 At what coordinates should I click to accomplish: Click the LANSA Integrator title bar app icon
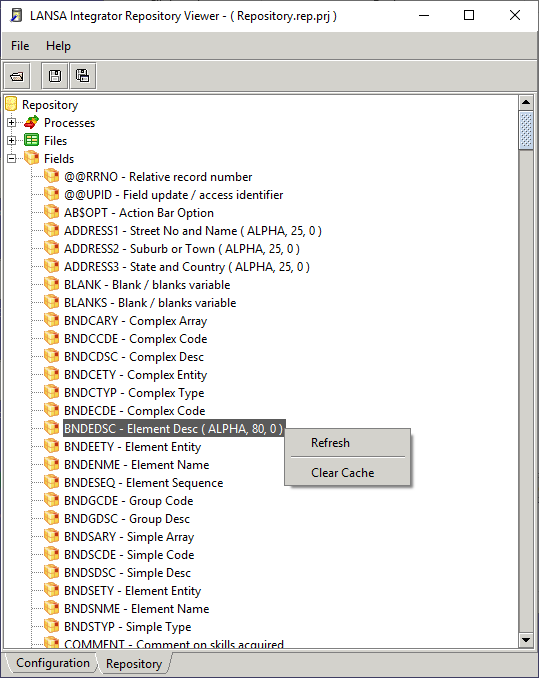tap(16, 16)
